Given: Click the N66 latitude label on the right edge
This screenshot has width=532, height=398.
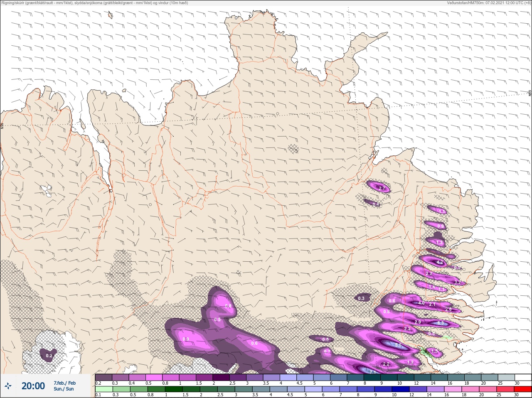Looking at the screenshot, I should (x=530, y=94).
